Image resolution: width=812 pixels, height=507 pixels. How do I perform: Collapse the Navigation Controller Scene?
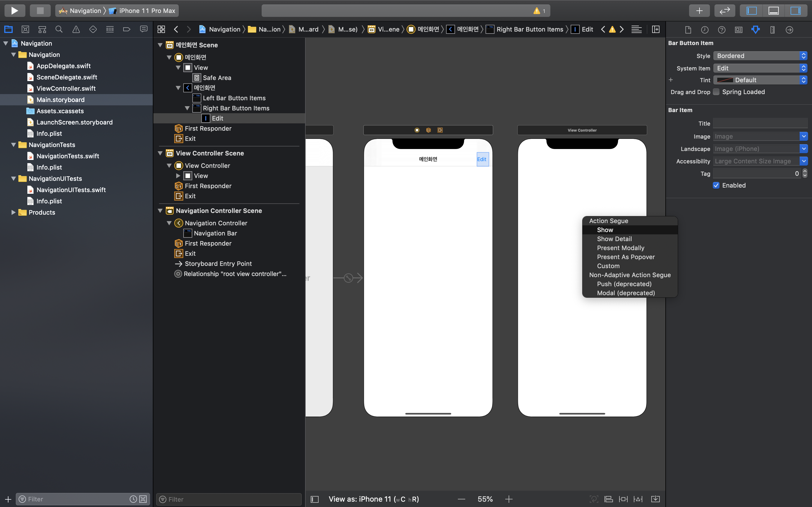tap(160, 211)
